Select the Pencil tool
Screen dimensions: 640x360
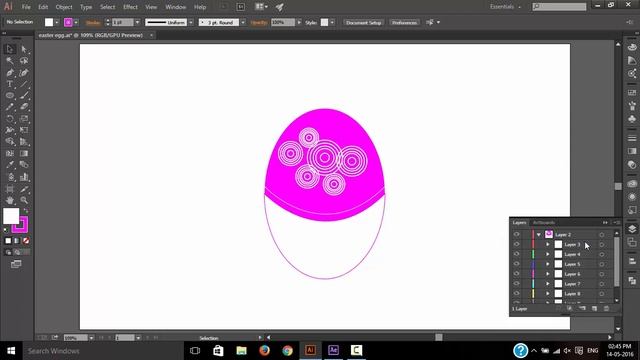pos(10,107)
